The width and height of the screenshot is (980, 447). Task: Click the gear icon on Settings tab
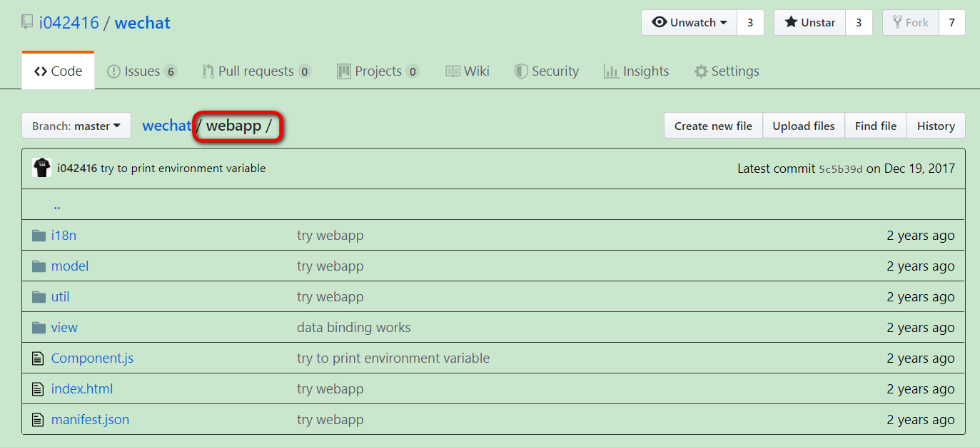point(701,71)
